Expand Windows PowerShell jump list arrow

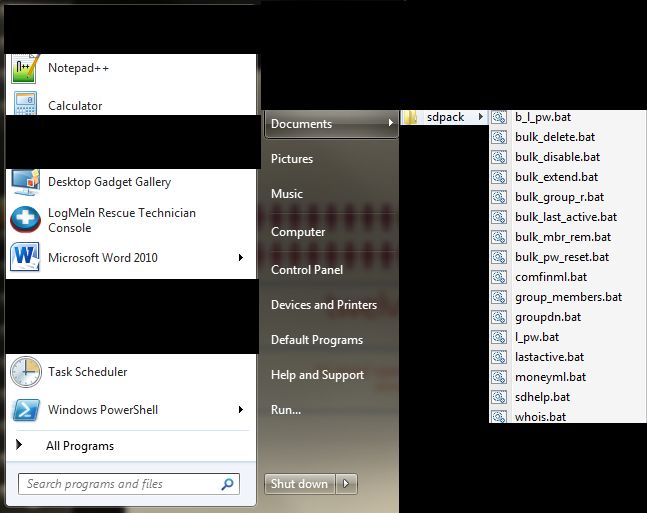[x=241, y=409]
